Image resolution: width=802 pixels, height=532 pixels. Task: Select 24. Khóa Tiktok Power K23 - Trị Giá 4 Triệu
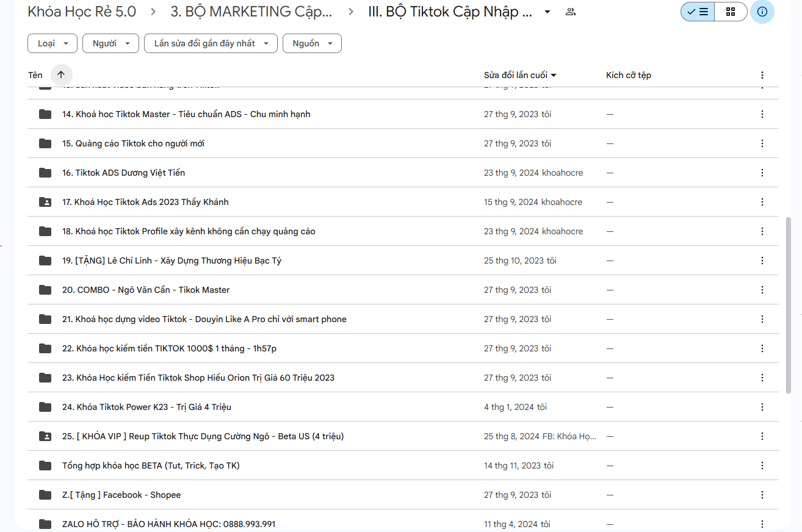(146, 407)
